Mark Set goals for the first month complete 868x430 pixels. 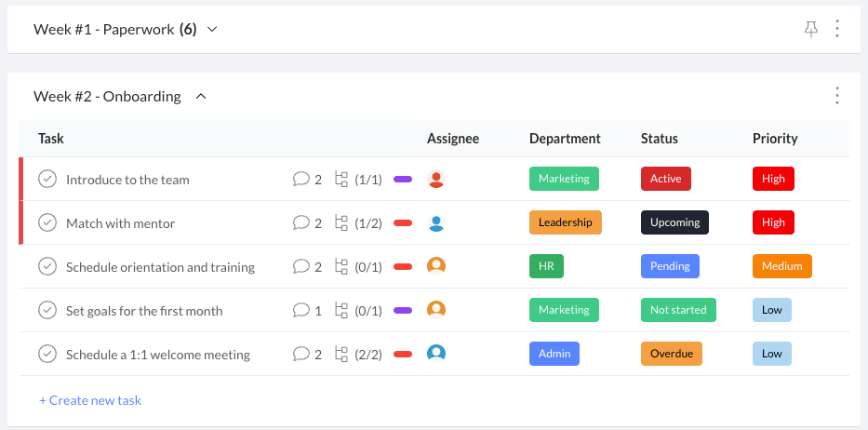click(x=47, y=310)
